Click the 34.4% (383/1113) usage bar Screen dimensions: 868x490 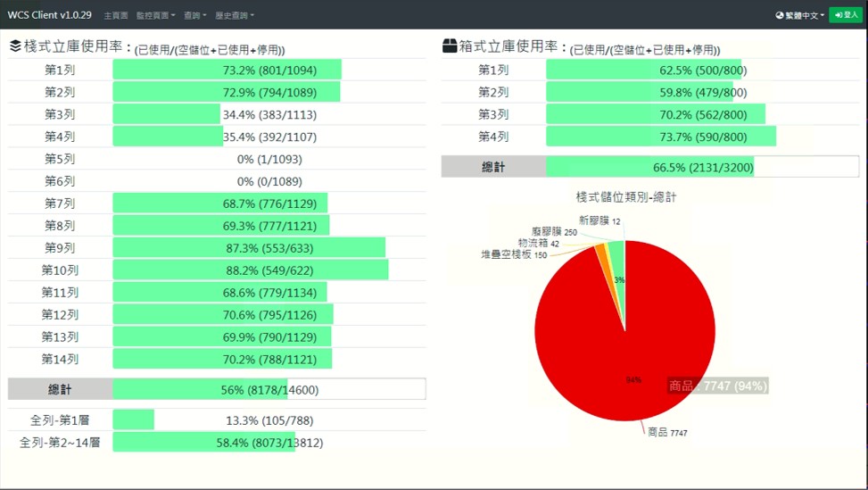pos(167,114)
